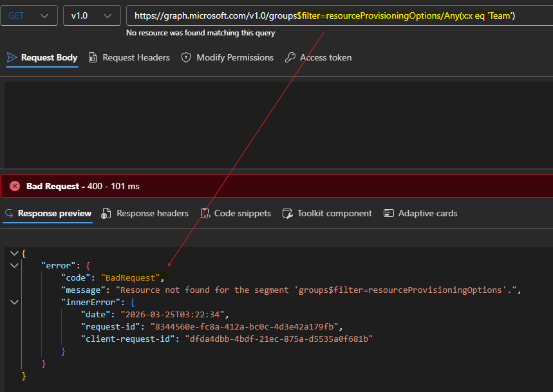Switch to the Response preview tab
The height and width of the screenshot is (392, 553).
click(x=48, y=213)
